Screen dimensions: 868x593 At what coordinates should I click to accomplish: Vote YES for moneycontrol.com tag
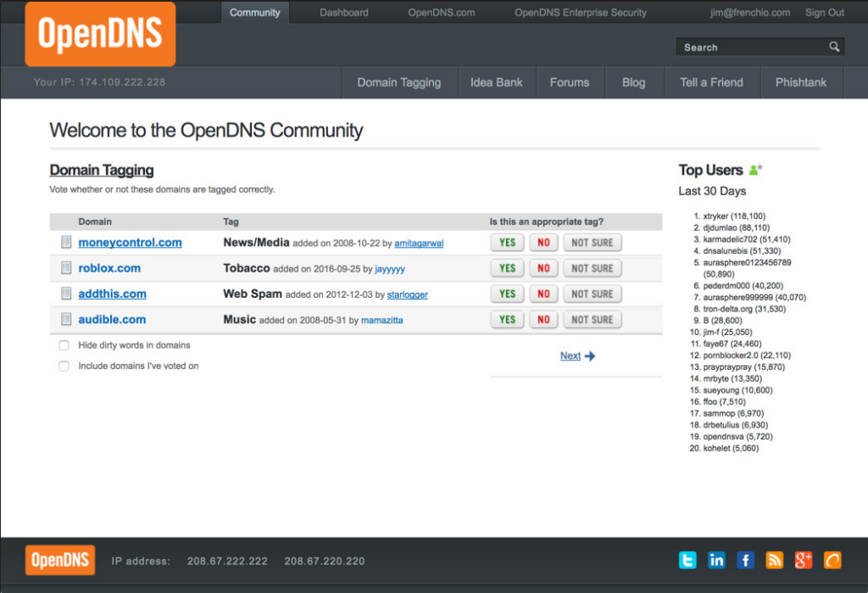coord(507,243)
